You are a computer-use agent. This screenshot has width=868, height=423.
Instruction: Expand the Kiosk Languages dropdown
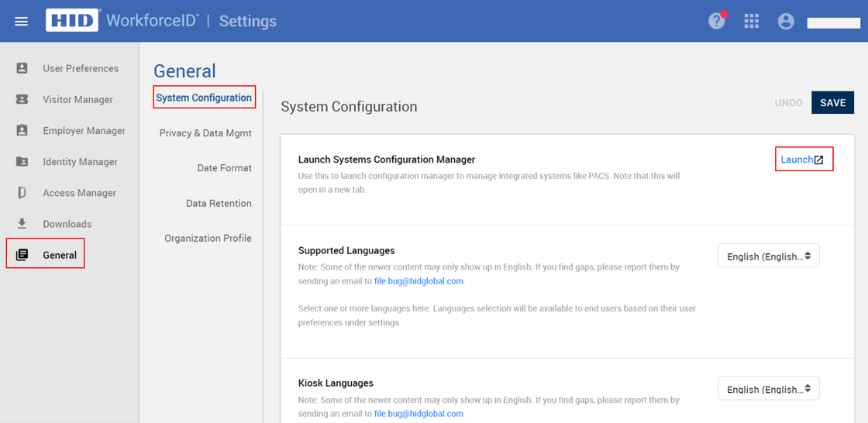(x=768, y=389)
